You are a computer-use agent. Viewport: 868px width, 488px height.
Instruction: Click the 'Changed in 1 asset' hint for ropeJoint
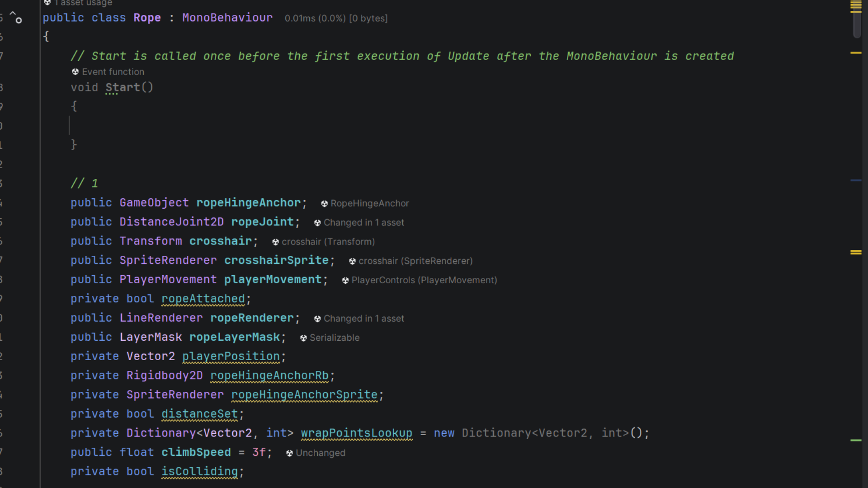coord(363,223)
